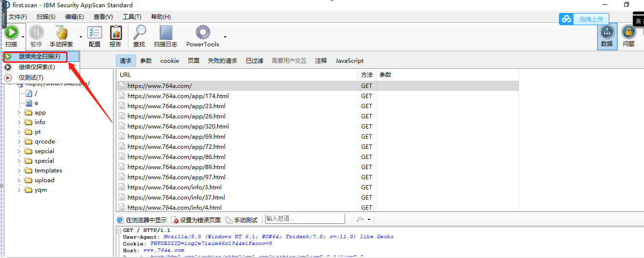Open 配置 (Configuration) checklist icon
Viewport: 644px width, 258px height.
point(95,32)
